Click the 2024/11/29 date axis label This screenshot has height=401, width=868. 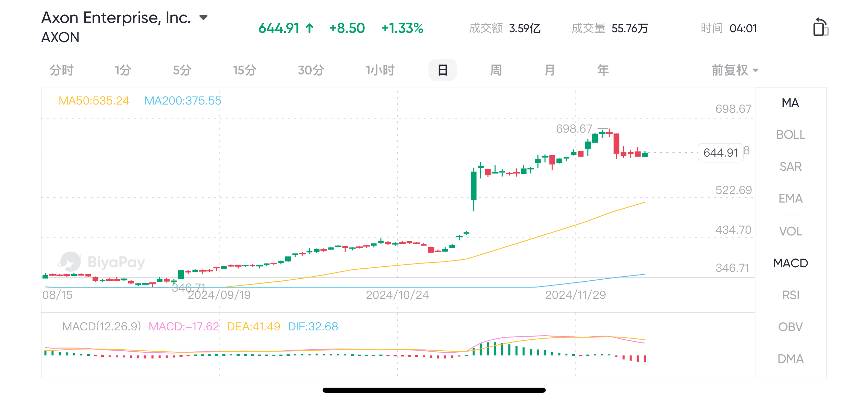[576, 295]
